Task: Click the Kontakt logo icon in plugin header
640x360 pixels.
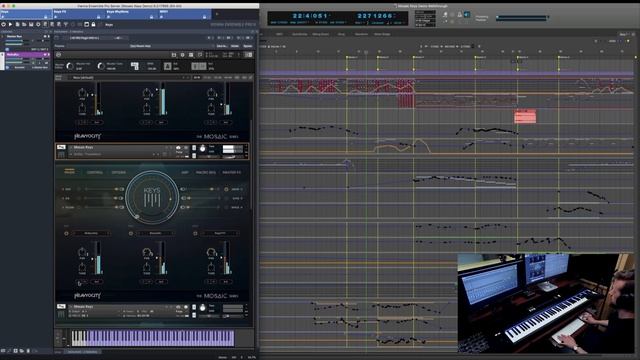Action: pos(58,55)
